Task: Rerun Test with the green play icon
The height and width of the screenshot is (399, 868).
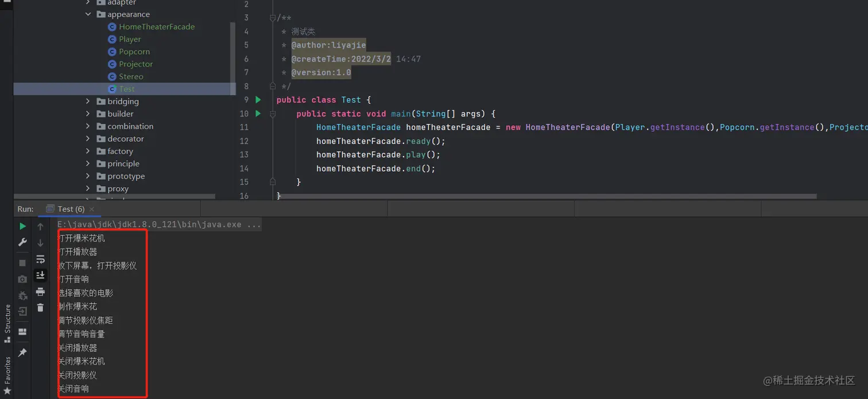Action: 22,226
